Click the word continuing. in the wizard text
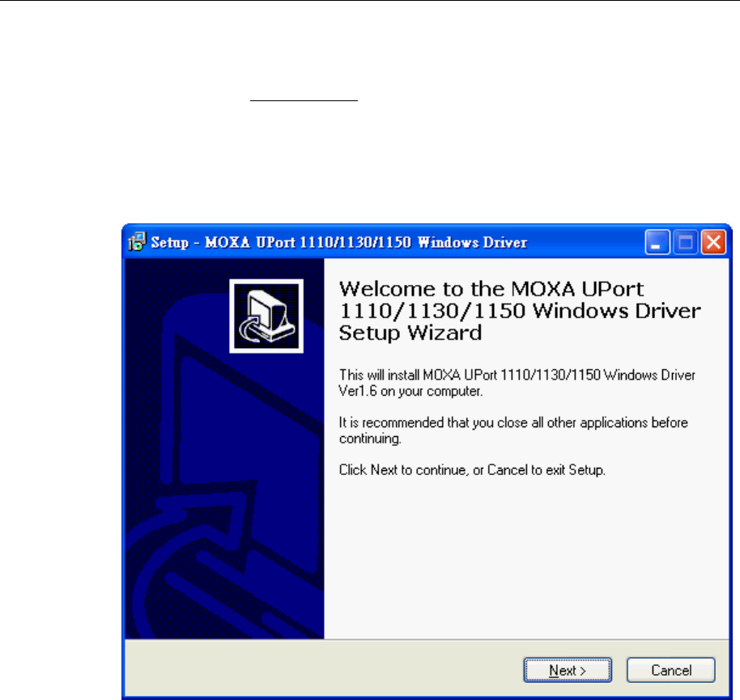This screenshot has height=700, width=740. (x=370, y=439)
